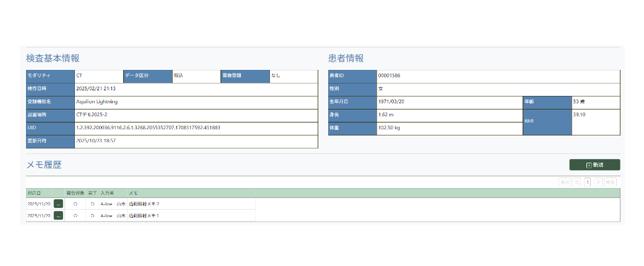Select page 1 in memo pagination
The image size is (644, 266).
[x=588, y=182]
